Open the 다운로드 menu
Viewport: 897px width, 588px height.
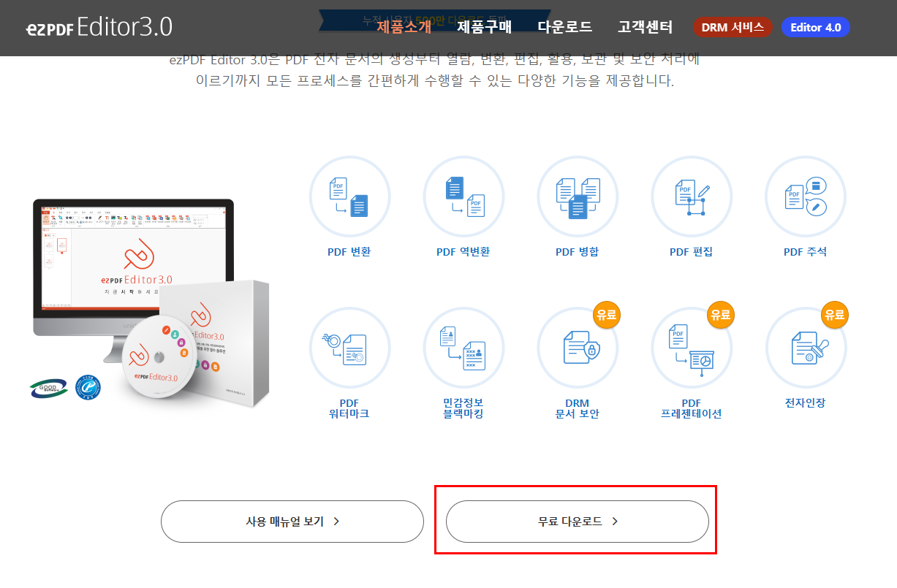pyautogui.click(x=564, y=28)
